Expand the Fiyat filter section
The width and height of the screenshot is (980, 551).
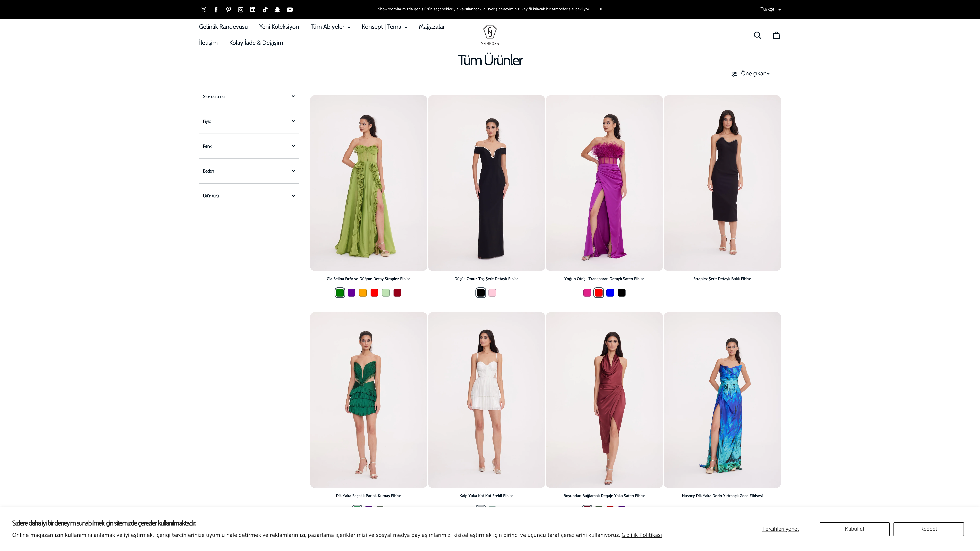tap(248, 121)
